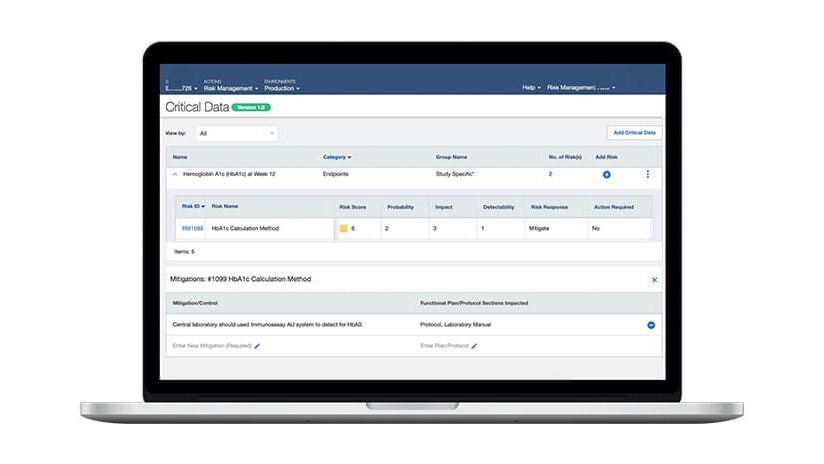The width and height of the screenshot is (824, 464).
Task: Open the Help menu
Action: tap(531, 88)
